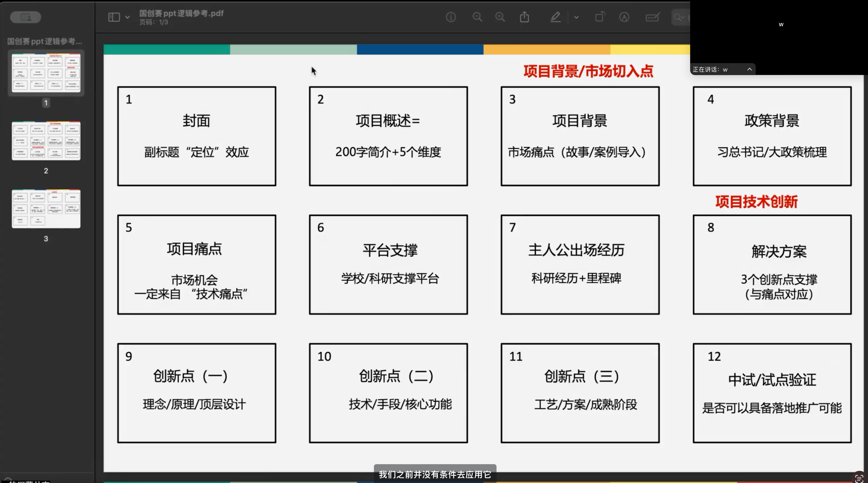Select page 2 thumbnail
The height and width of the screenshot is (483, 868).
[x=46, y=141]
